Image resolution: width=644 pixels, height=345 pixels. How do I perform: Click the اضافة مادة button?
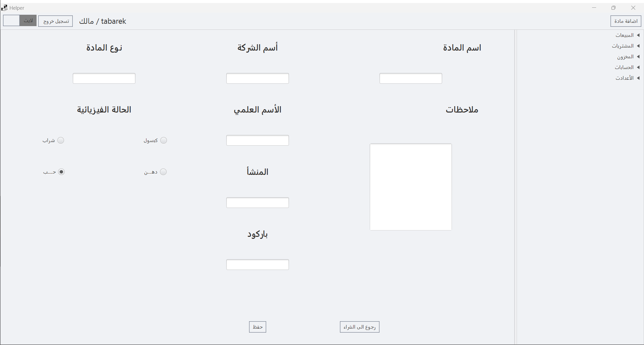coord(626,21)
